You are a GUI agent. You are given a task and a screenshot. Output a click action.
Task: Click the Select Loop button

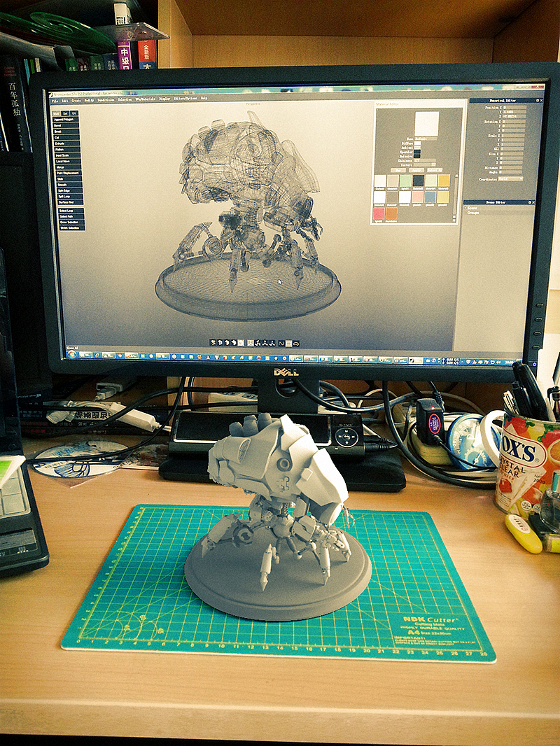coord(71,211)
